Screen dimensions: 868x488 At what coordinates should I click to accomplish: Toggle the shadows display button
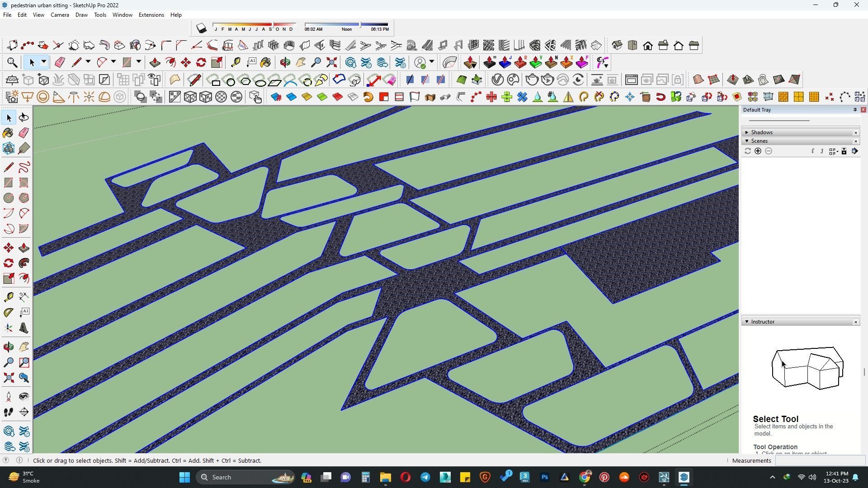point(201,28)
